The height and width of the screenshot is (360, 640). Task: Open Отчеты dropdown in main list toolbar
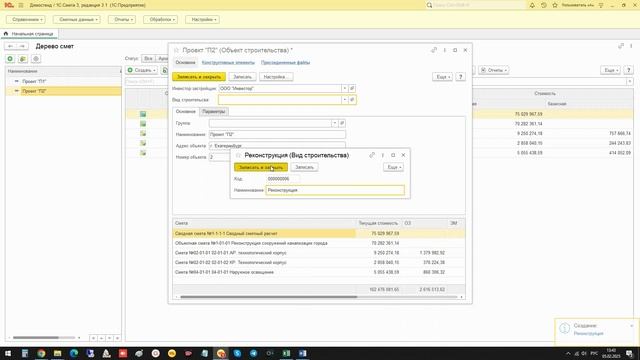point(493,70)
